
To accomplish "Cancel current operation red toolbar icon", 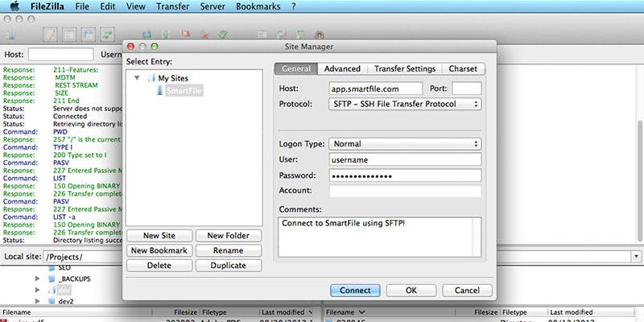I will [x=186, y=34].
